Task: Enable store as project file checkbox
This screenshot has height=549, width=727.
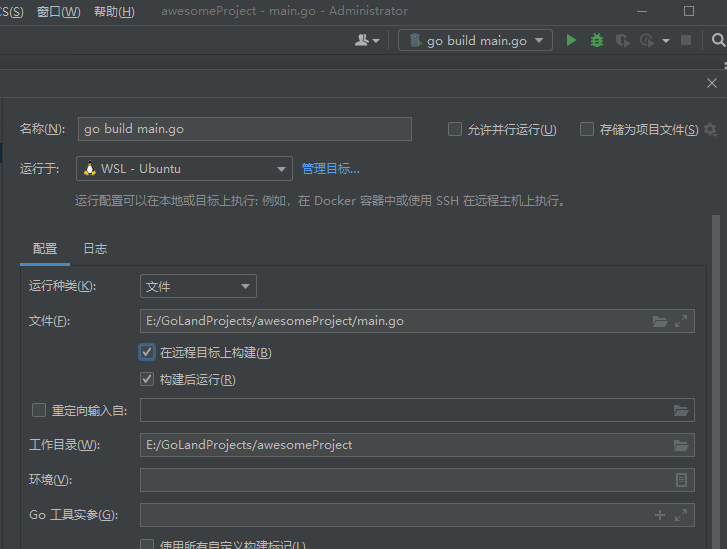Action: point(587,129)
